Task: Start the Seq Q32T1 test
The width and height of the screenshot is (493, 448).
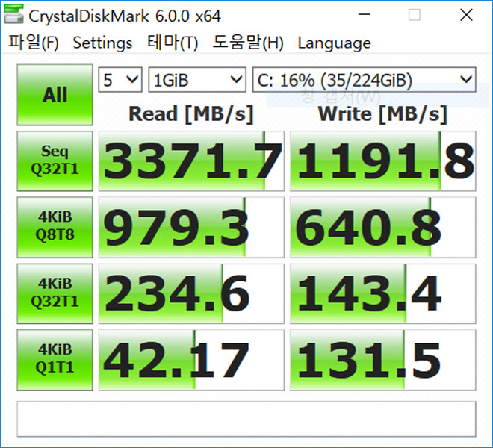Action: point(55,161)
